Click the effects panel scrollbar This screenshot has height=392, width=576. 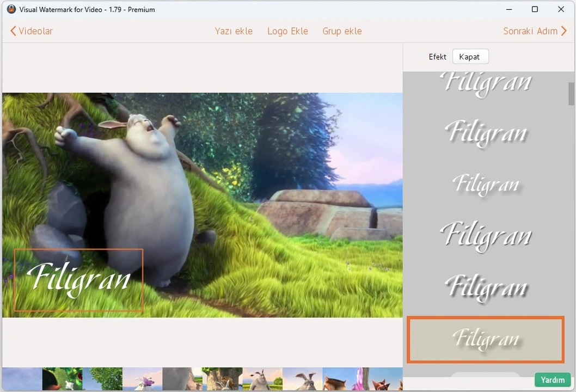pos(572,93)
